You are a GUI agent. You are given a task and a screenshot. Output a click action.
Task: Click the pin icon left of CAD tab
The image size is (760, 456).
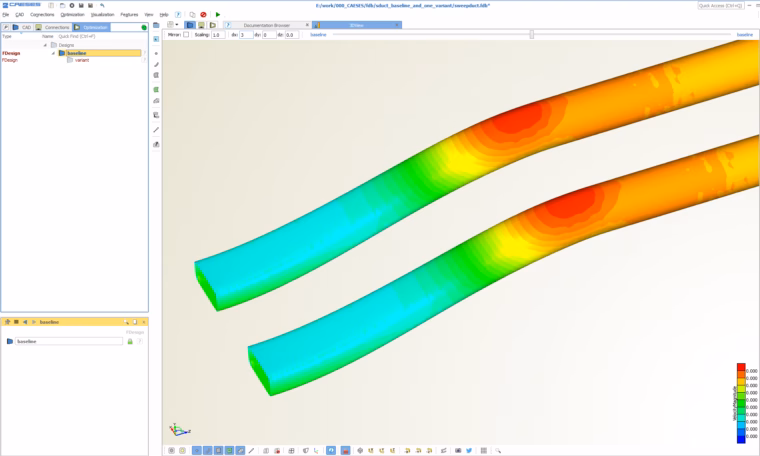coord(5,27)
